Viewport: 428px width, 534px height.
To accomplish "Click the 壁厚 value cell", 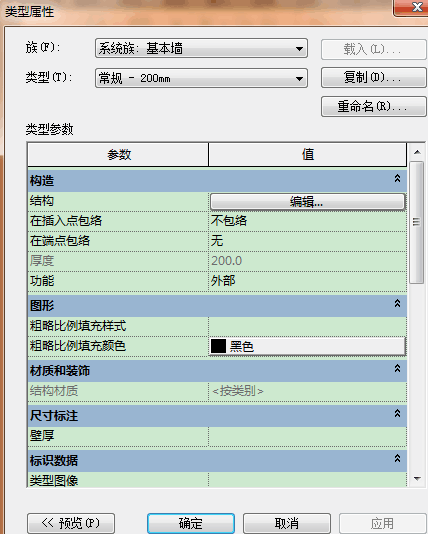I will coord(307,436).
